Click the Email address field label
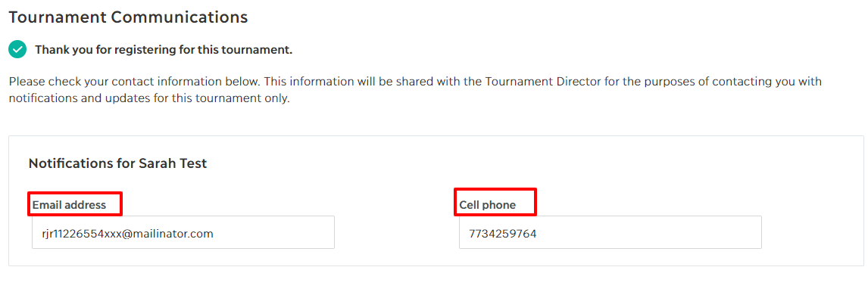This screenshot has height=295, width=868. (x=69, y=205)
